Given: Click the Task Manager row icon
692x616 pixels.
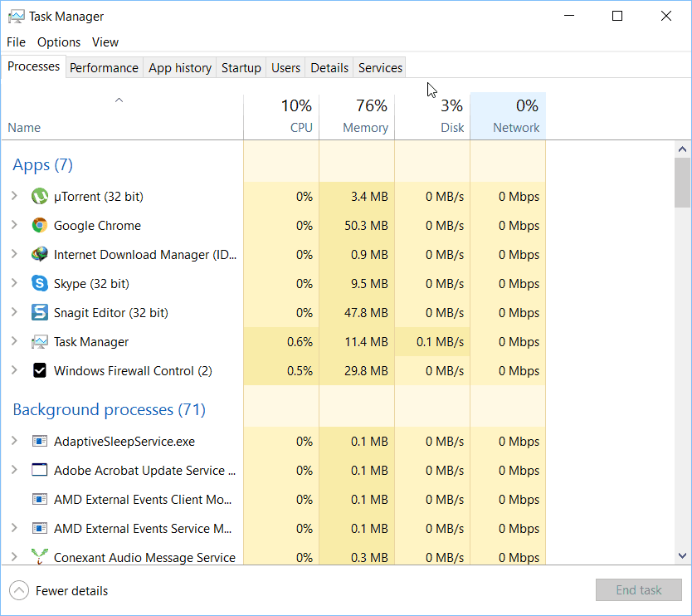Looking at the screenshot, I should click(x=40, y=341).
